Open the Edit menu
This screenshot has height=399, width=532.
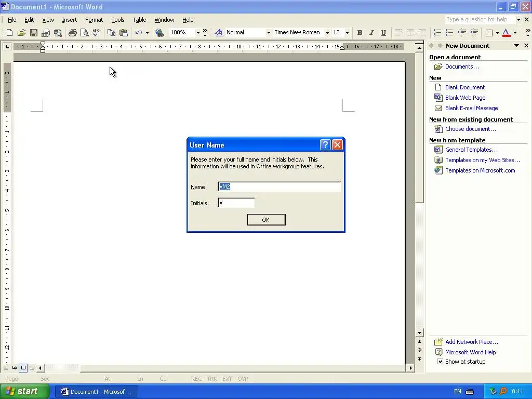point(29,20)
